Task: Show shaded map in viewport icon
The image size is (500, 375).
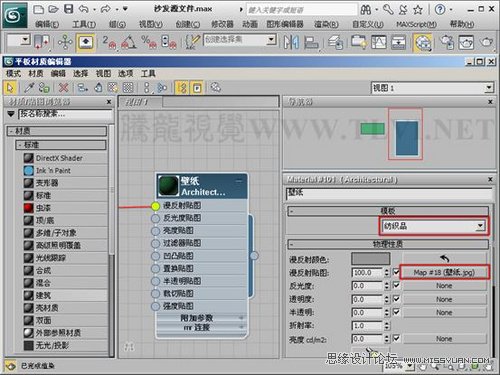Action: [x=113, y=88]
